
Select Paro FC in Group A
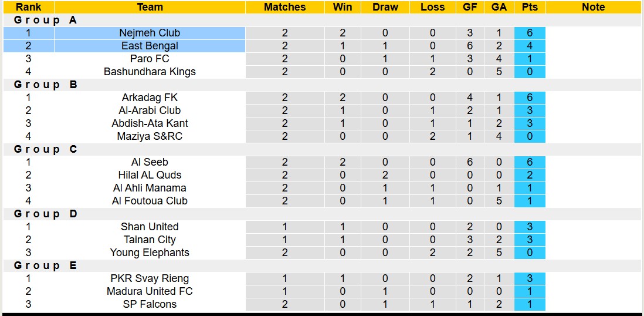pos(150,59)
